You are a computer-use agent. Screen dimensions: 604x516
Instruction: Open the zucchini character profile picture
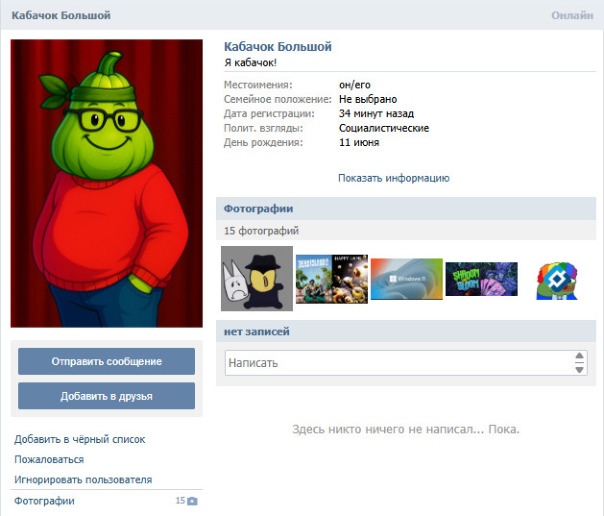[x=107, y=183]
